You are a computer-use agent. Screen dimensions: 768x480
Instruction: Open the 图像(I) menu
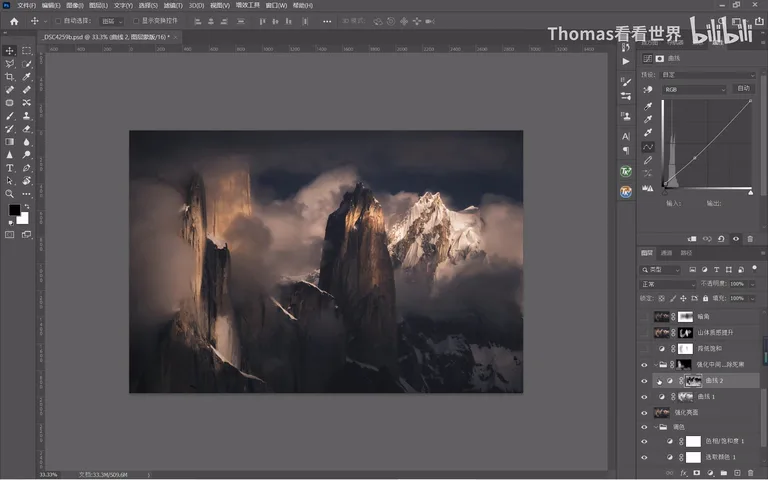click(75, 5)
